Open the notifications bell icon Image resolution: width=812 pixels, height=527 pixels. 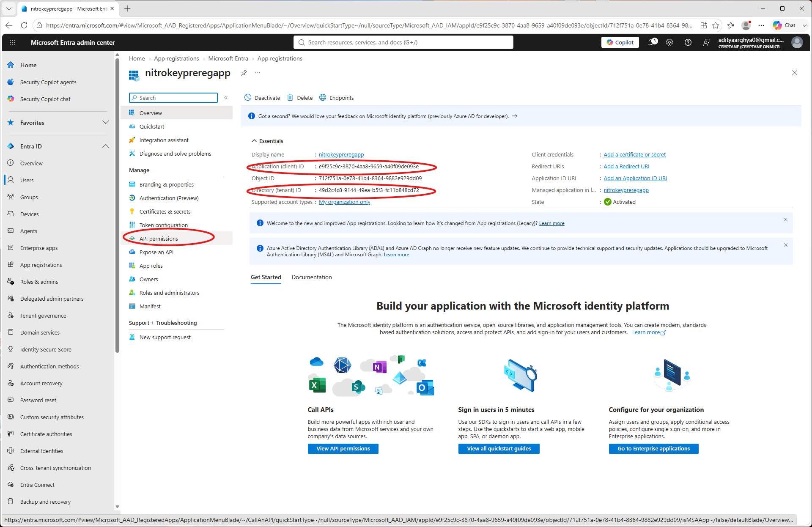[653, 42]
